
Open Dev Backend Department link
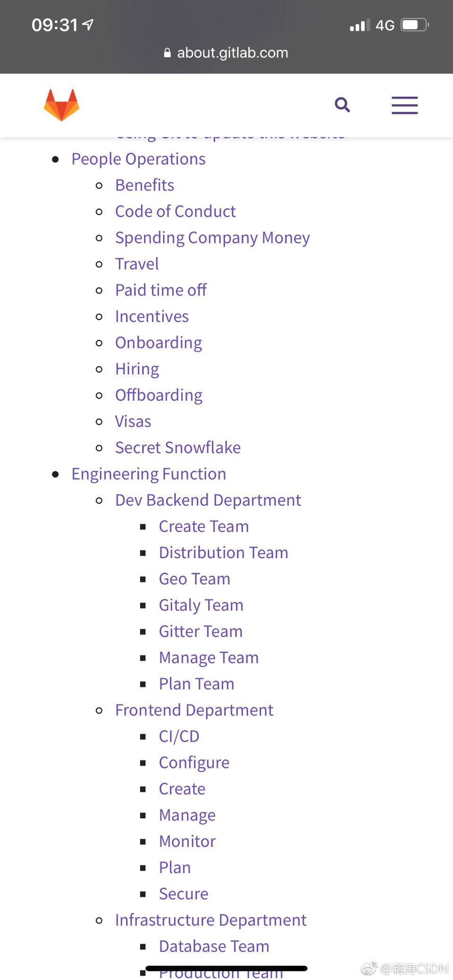coord(208,500)
